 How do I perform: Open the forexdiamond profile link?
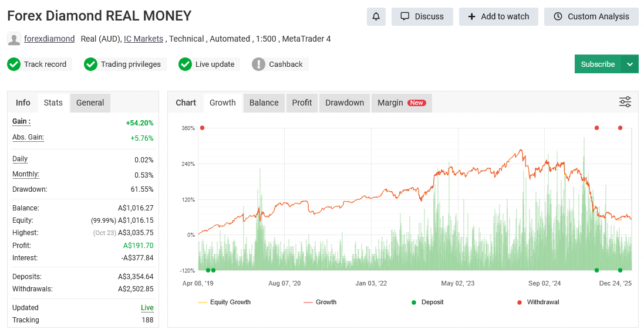(x=49, y=39)
